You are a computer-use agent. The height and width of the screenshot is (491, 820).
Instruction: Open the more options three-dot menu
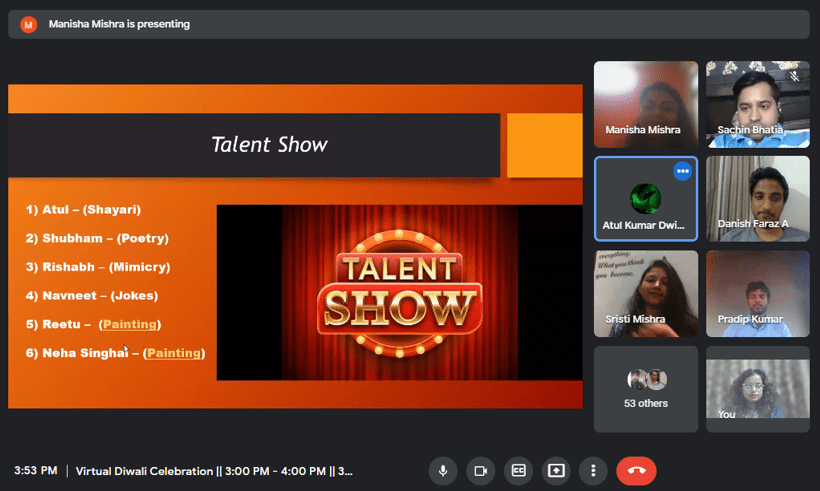pos(594,471)
